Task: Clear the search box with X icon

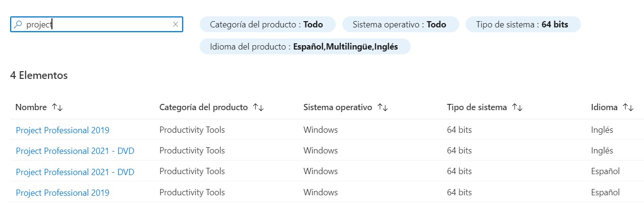Action: (176, 25)
